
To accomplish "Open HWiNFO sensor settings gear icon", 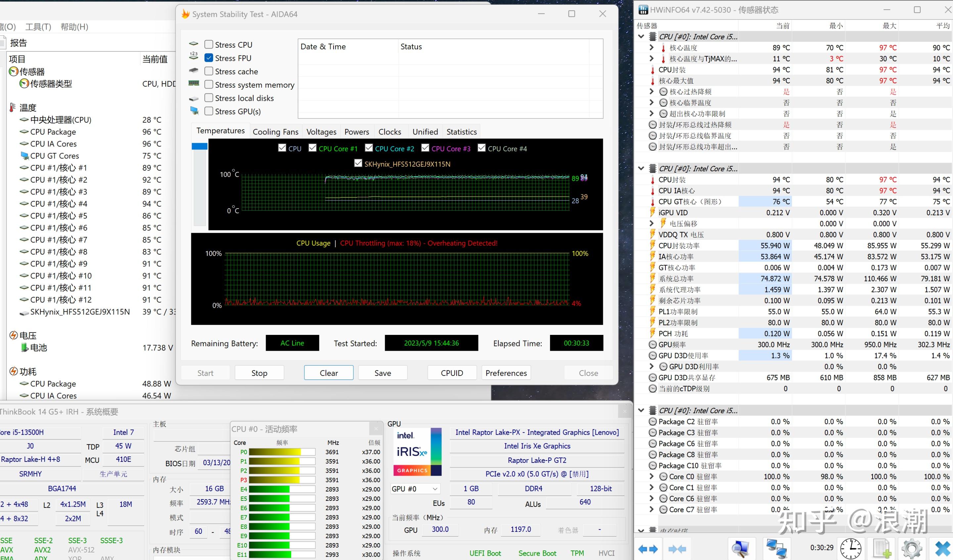I will pos(912,549).
